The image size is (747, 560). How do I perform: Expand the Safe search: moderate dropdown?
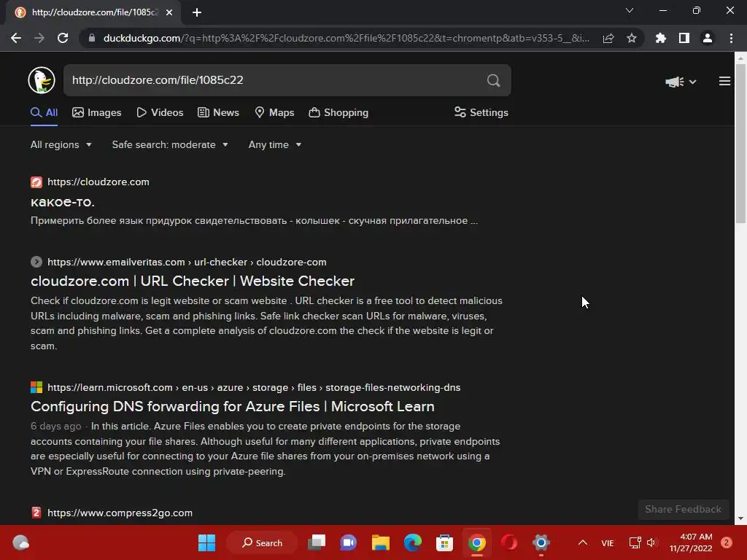[170, 145]
